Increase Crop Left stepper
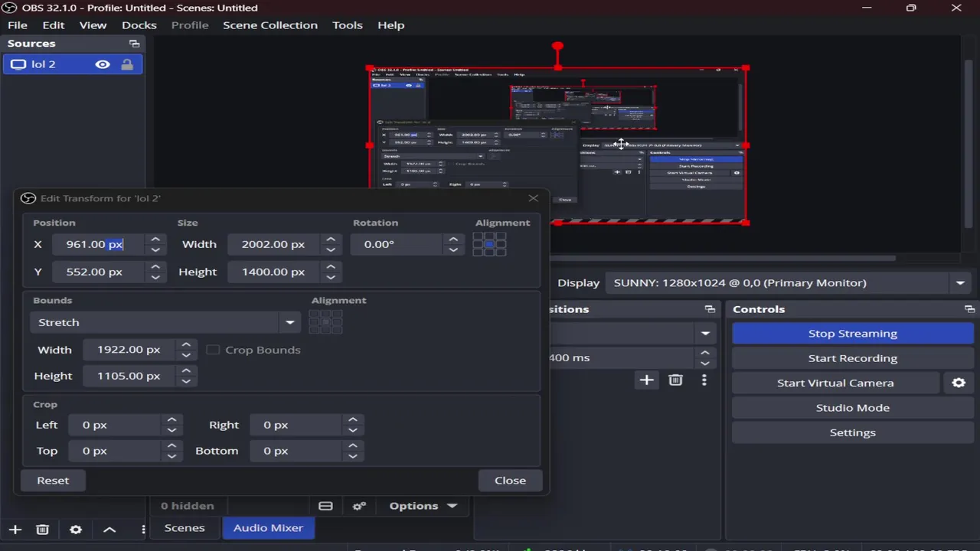 click(x=171, y=419)
